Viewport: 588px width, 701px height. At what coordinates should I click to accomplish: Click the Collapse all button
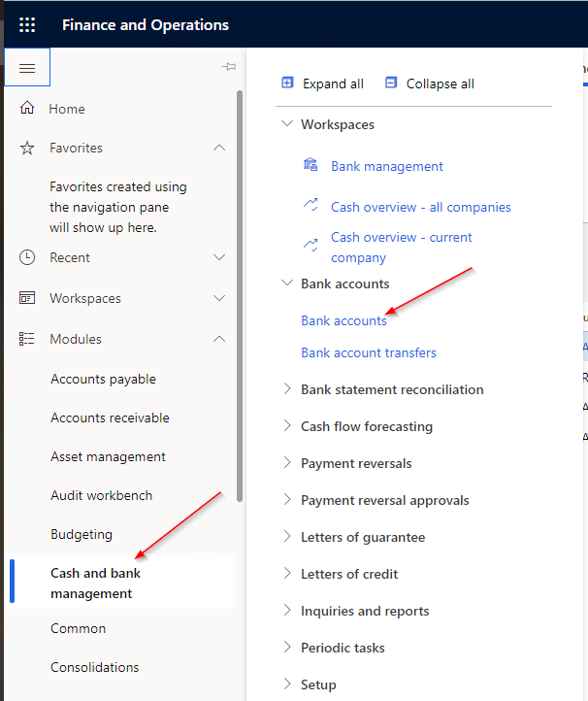[x=429, y=83]
